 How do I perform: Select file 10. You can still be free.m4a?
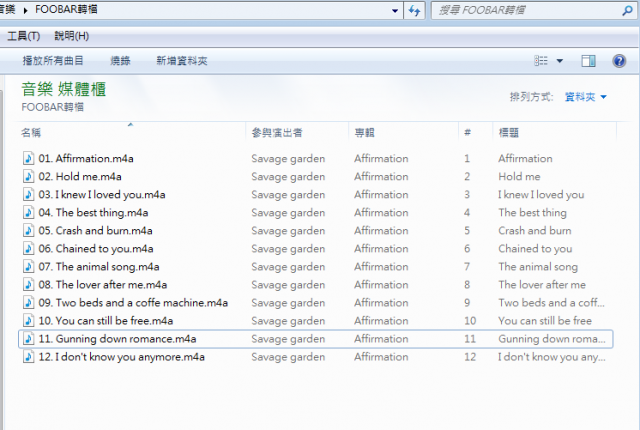tap(106, 321)
